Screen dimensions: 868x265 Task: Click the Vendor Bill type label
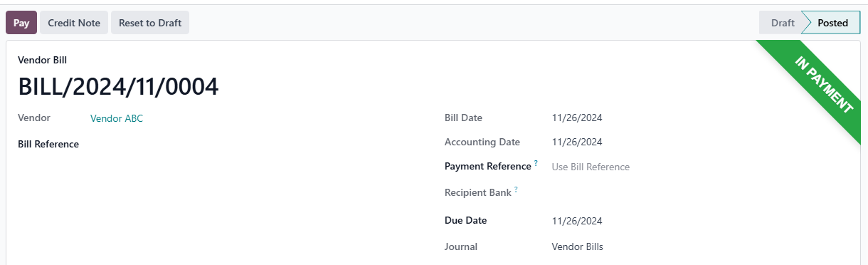coord(42,61)
